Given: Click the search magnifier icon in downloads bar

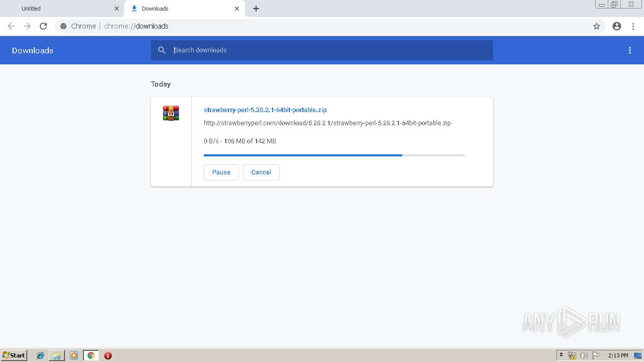Looking at the screenshot, I should point(162,50).
